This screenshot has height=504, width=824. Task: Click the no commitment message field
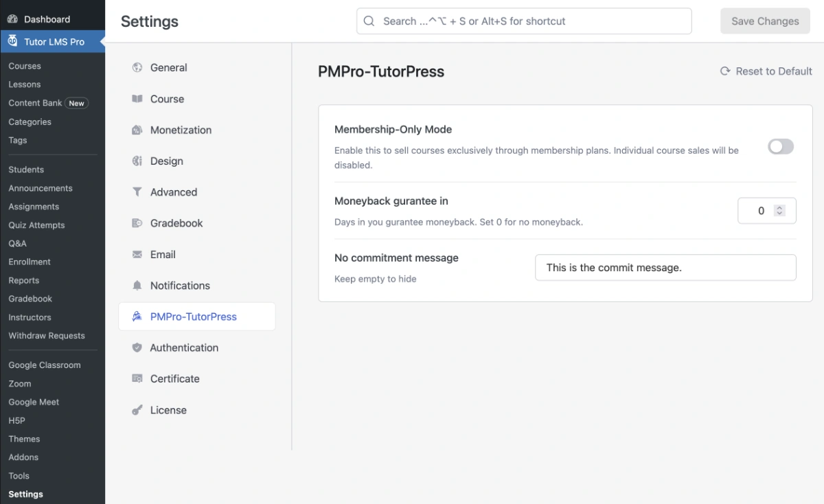pos(665,267)
